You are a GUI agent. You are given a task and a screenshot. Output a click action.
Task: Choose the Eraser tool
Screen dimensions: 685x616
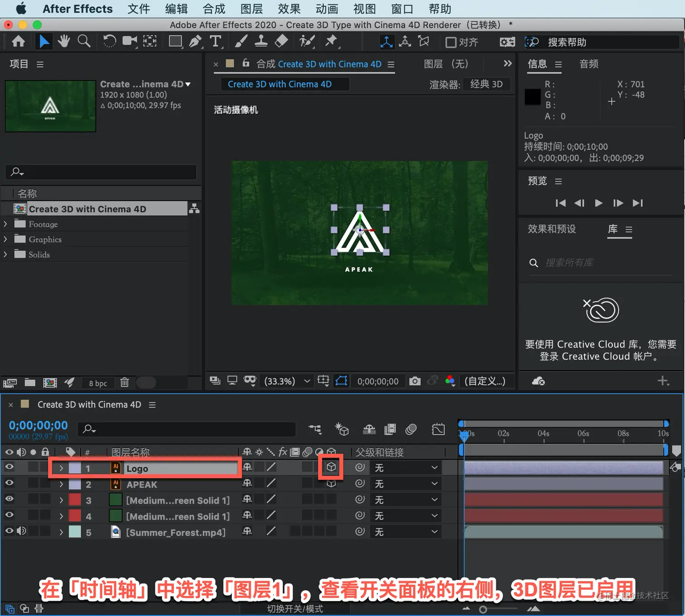(x=281, y=42)
